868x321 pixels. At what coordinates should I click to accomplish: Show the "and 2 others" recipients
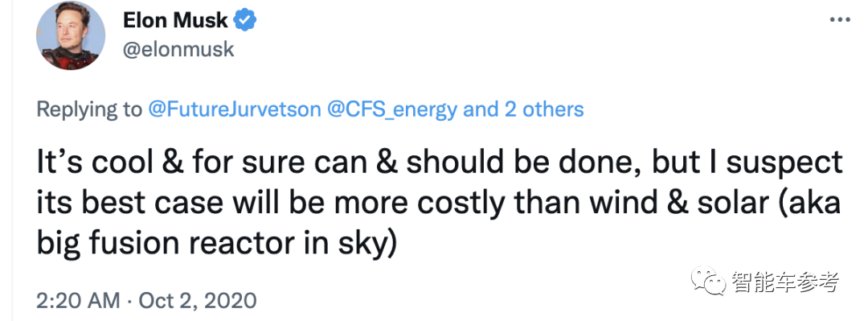coord(522,109)
